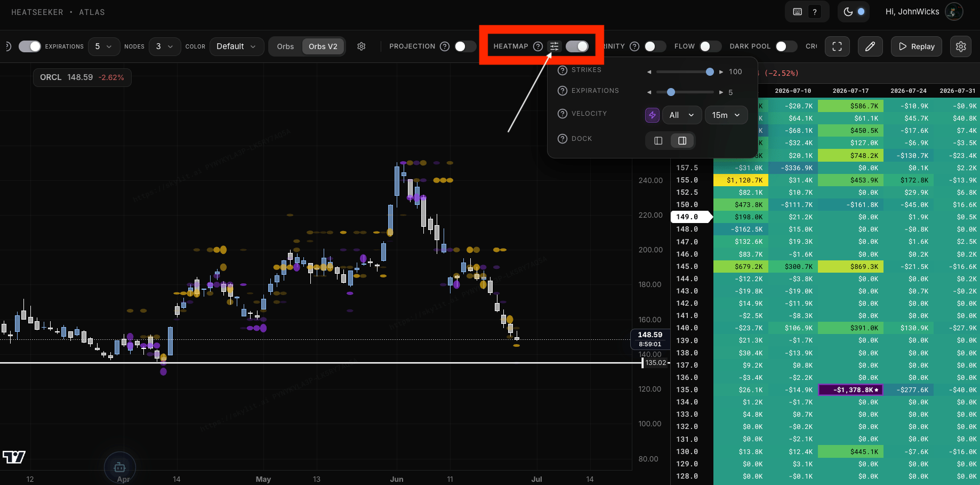Select the 2026-07-24 expiration column header

click(908, 91)
